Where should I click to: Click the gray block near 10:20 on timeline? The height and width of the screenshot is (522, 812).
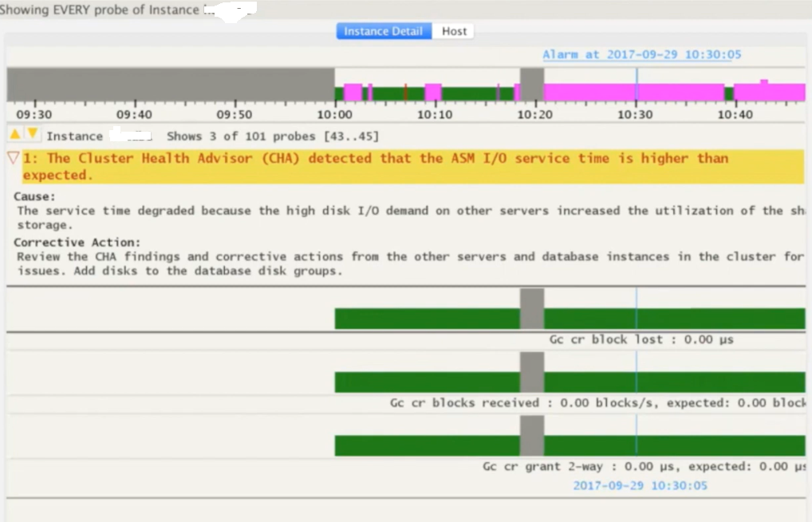tap(531, 84)
